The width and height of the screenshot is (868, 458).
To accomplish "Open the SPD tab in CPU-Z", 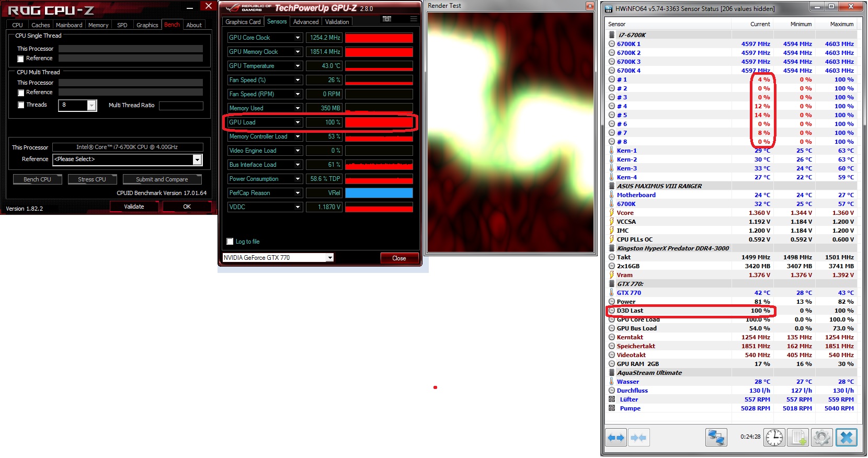I will tap(122, 25).
